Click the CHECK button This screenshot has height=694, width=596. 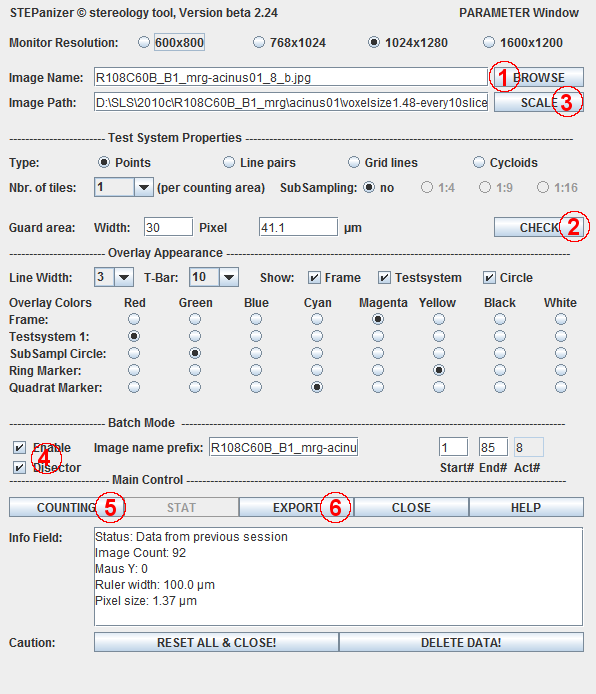[x=538, y=227]
